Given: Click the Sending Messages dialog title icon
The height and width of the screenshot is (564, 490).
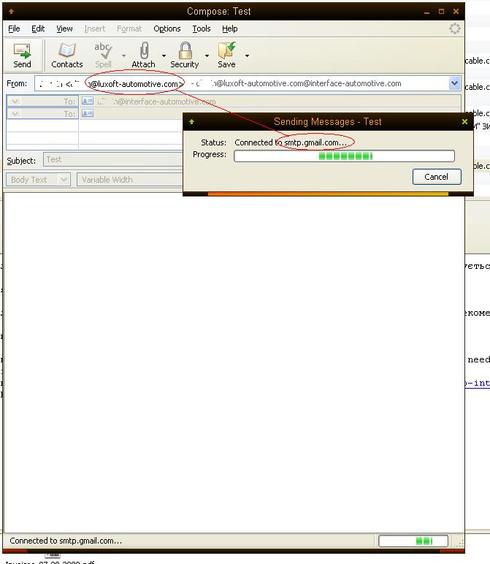Looking at the screenshot, I should 191,122.
